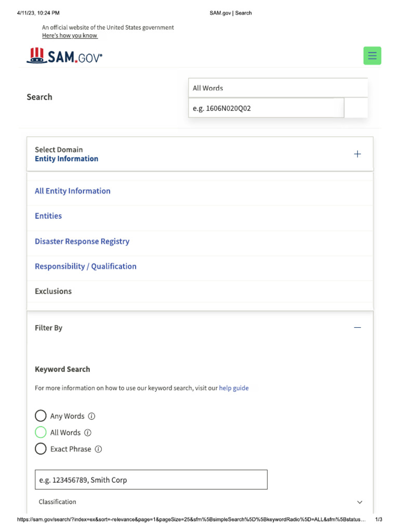Choose Disaster Response Registry domain
Image resolution: width=399 pixels, height=532 pixels.
click(x=82, y=241)
